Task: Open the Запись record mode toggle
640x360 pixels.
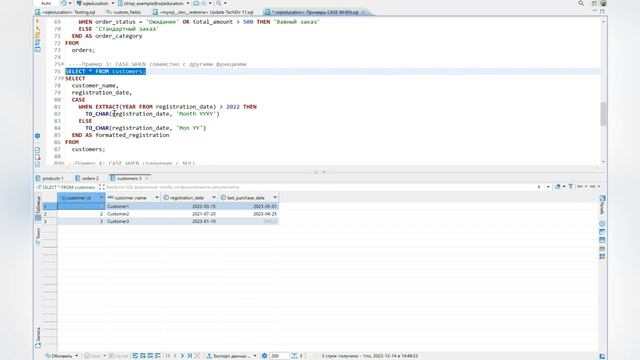Action: pos(38,337)
